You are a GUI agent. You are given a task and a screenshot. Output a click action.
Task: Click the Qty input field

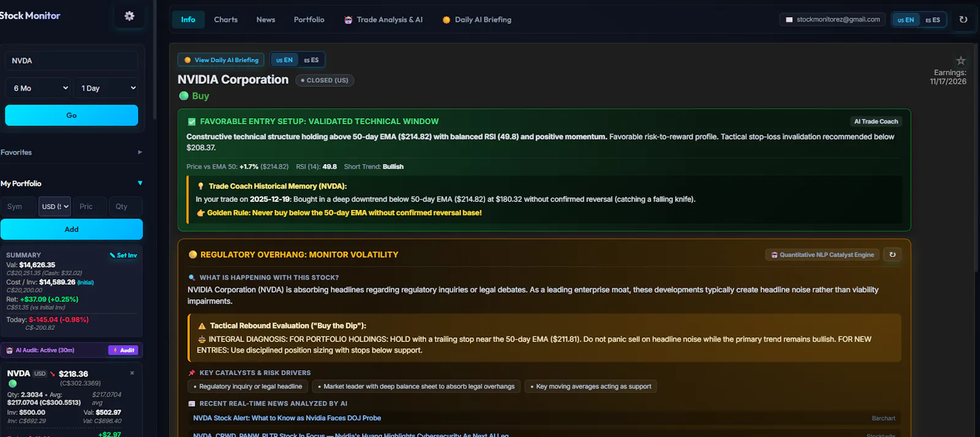pyautogui.click(x=126, y=207)
